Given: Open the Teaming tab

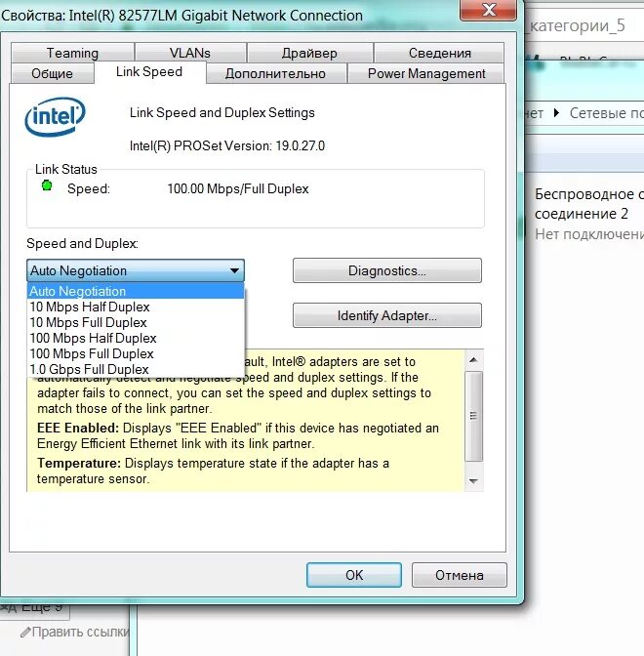Looking at the screenshot, I should point(72,53).
